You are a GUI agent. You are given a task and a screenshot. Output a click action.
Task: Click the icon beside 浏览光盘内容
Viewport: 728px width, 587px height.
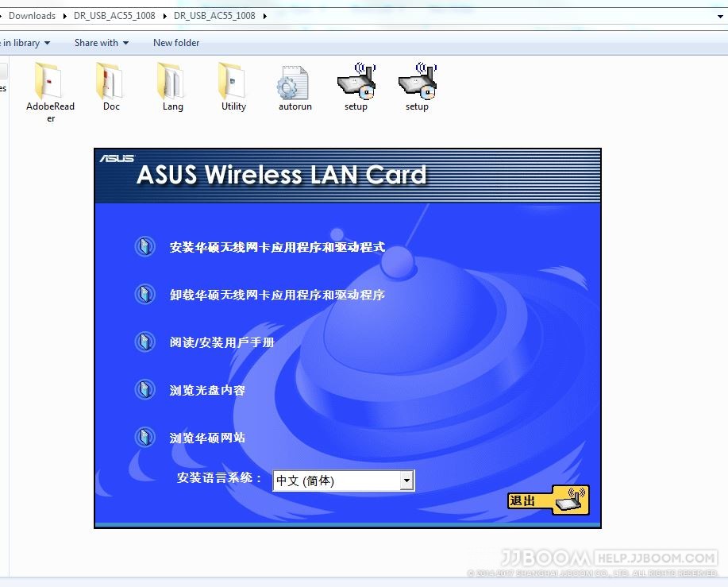point(144,390)
